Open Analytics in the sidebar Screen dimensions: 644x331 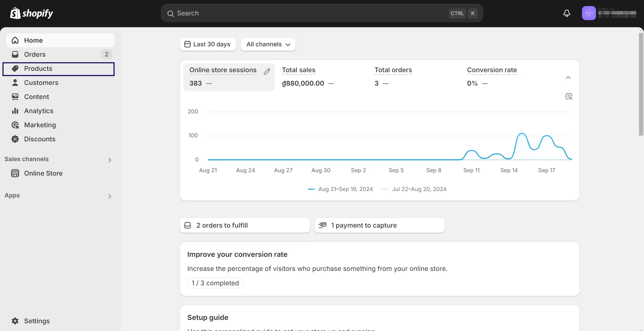pos(60,111)
